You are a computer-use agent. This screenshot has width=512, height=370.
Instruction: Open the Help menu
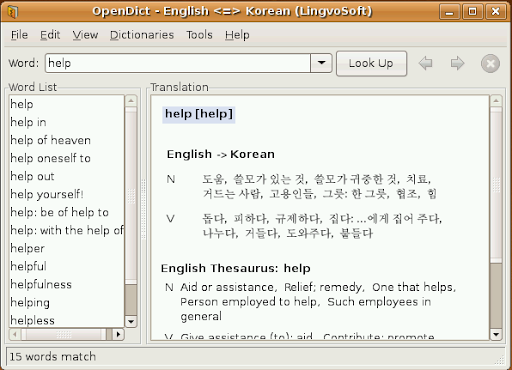[x=237, y=35]
